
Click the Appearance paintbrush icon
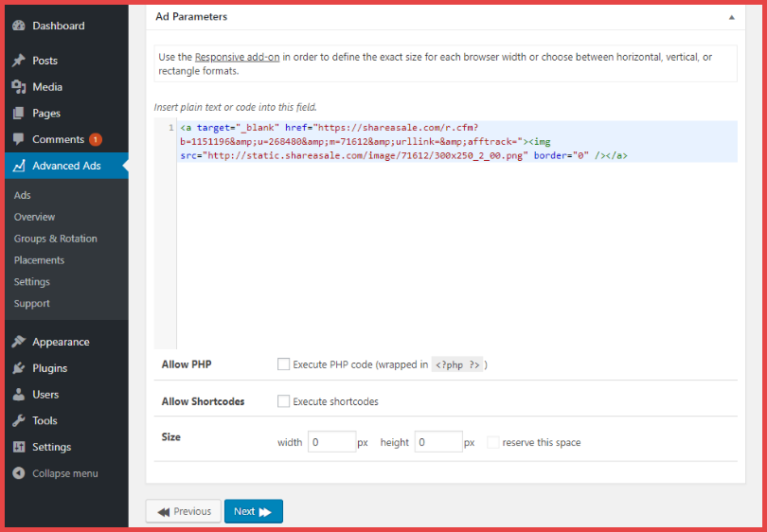coord(19,342)
